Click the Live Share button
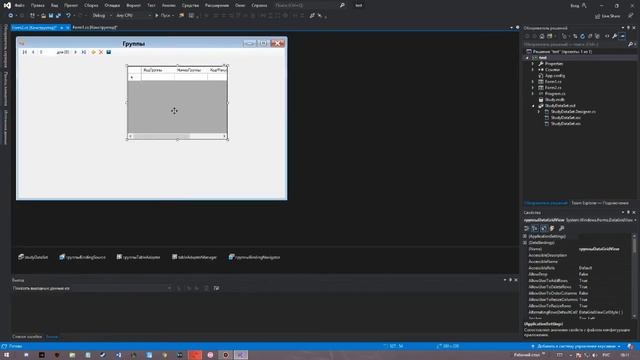The image size is (640, 360). pyautogui.click(x=608, y=16)
